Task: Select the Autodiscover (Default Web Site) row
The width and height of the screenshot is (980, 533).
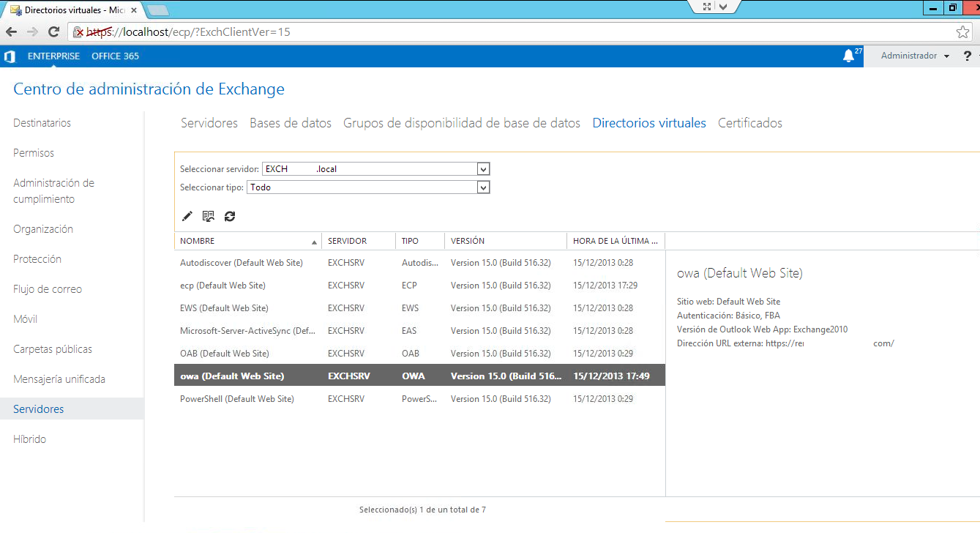Action: (x=419, y=262)
